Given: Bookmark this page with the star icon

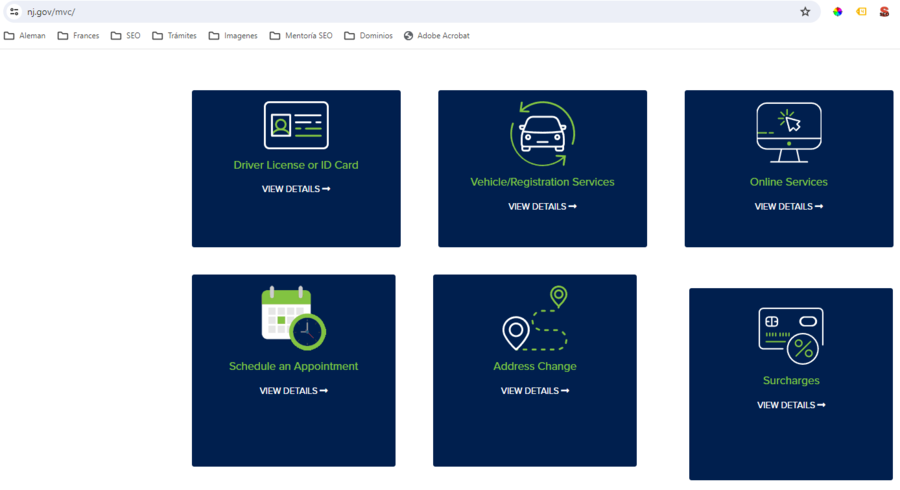Looking at the screenshot, I should pos(805,11).
